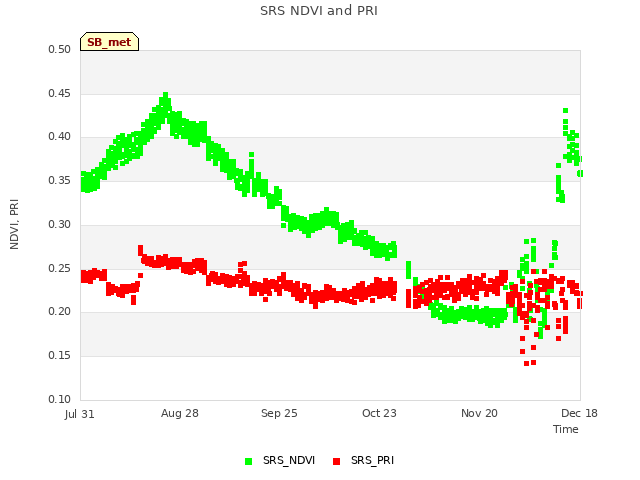
Task: Click the Jul 31 x-axis tick label
Action: (80, 414)
